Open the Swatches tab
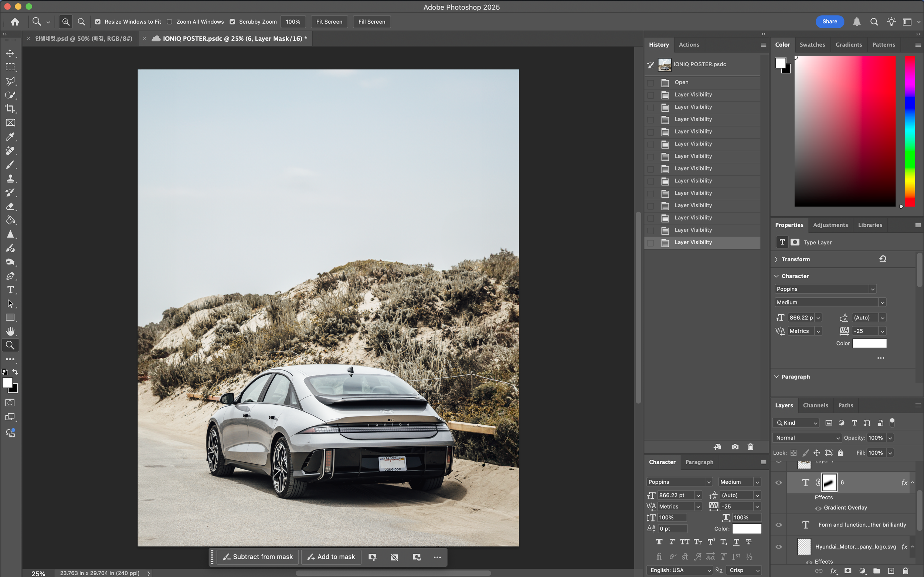The image size is (924, 577). pos(812,45)
